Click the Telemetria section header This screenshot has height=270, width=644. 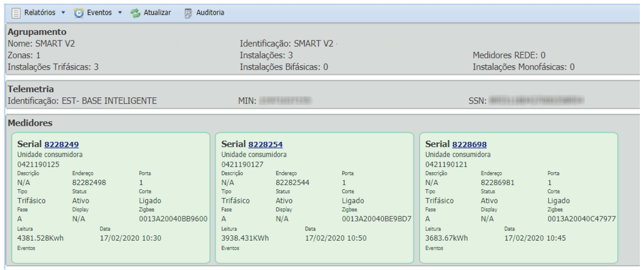[x=31, y=89]
